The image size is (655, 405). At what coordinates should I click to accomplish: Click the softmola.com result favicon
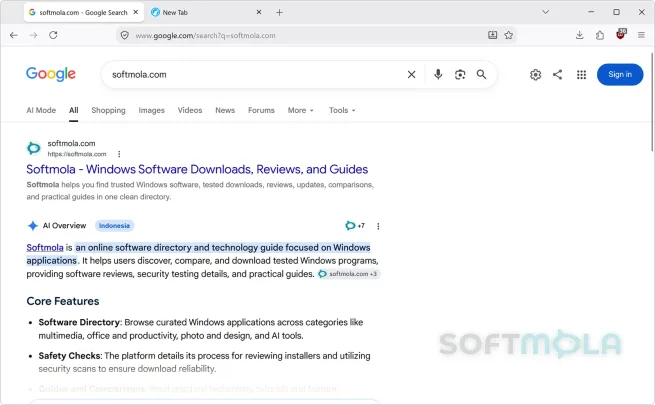click(34, 148)
